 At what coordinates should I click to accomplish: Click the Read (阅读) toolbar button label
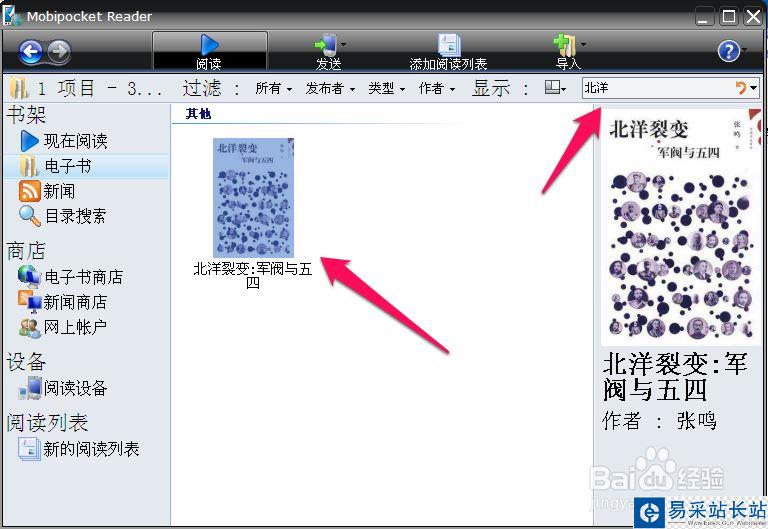coord(209,64)
